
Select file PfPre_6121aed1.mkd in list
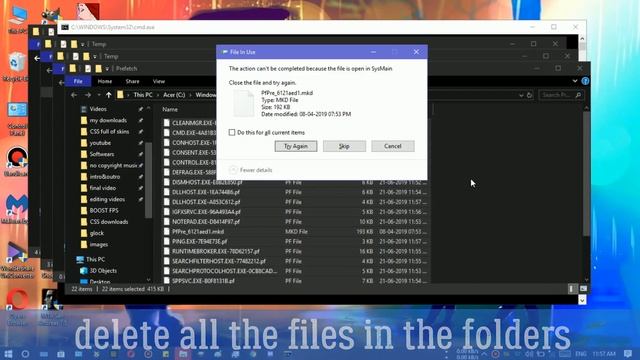point(198,231)
